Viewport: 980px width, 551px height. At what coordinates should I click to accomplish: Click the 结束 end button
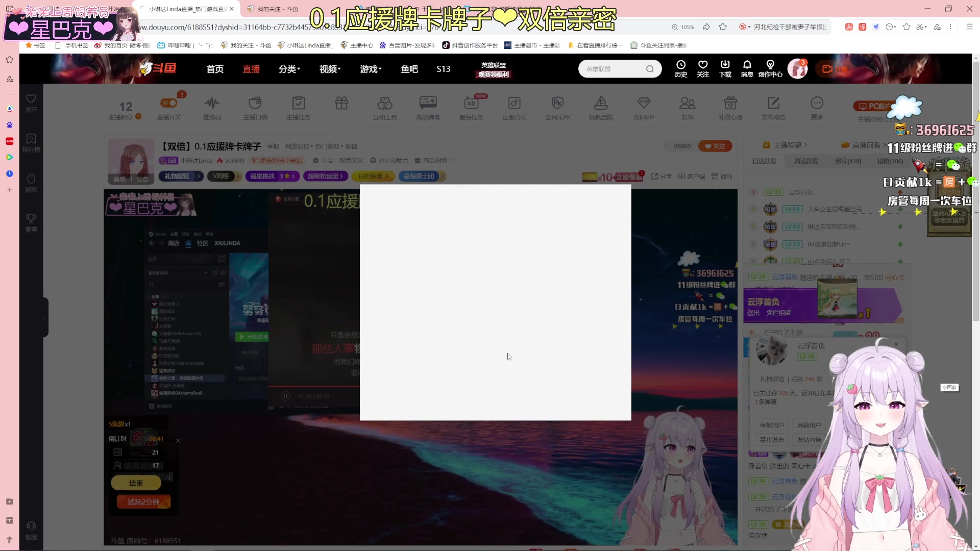[136, 483]
